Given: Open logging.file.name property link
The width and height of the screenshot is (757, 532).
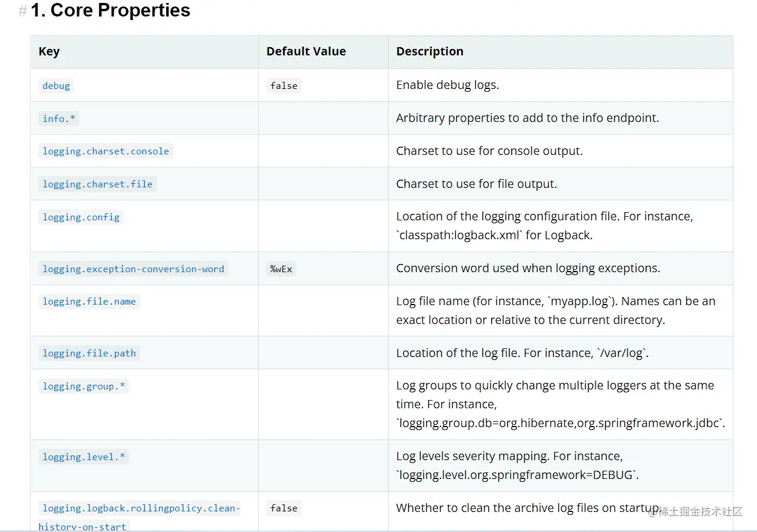Looking at the screenshot, I should pyautogui.click(x=89, y=302).
